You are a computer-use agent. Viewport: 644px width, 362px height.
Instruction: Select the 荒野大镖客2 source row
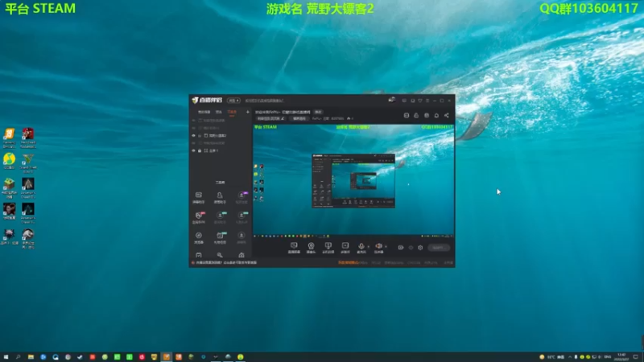[220, 135]
